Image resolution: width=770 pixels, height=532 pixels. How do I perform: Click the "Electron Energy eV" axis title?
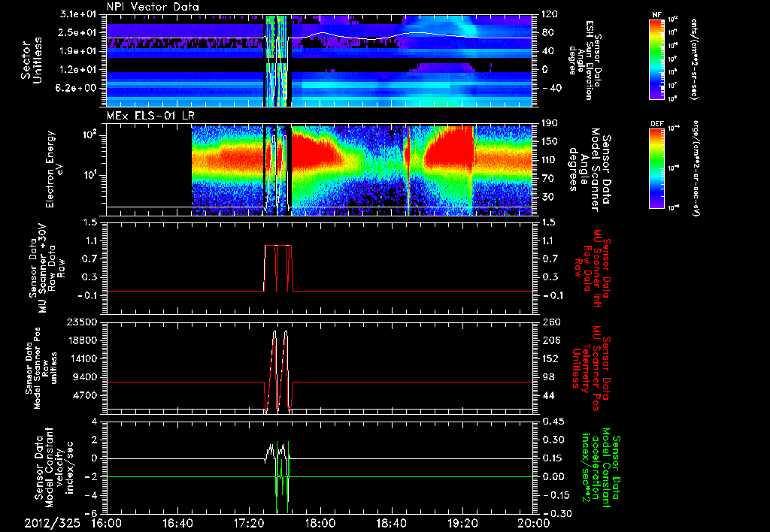56,169
